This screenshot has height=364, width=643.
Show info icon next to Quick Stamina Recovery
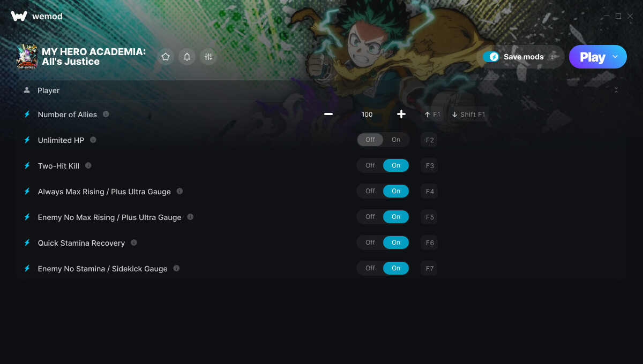tap(134, 242)
